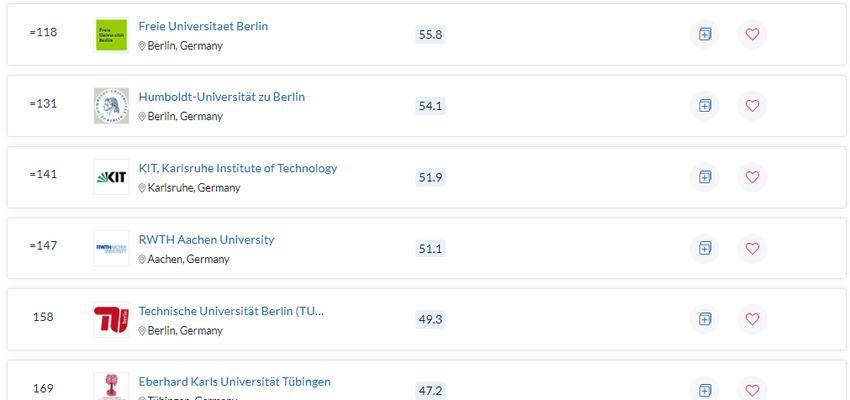Favorite Freie Universitaet Berlin with heart icon
850x400 pixels.
(752, 35)
